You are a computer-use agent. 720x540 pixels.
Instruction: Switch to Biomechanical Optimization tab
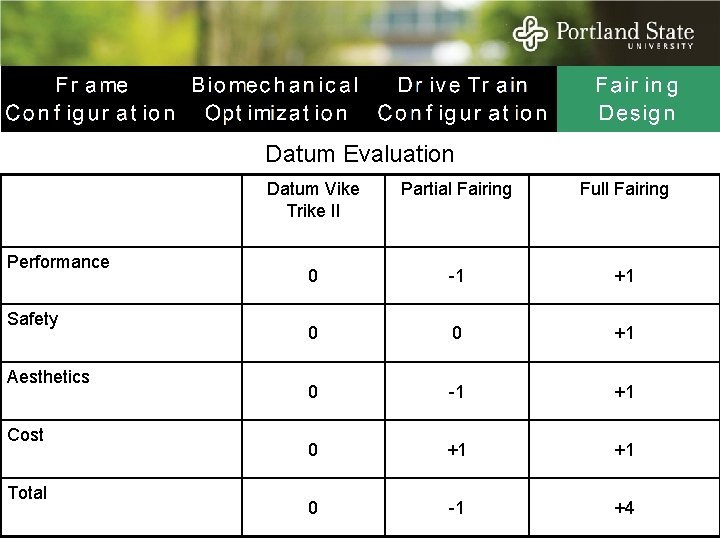pos(275,99)
